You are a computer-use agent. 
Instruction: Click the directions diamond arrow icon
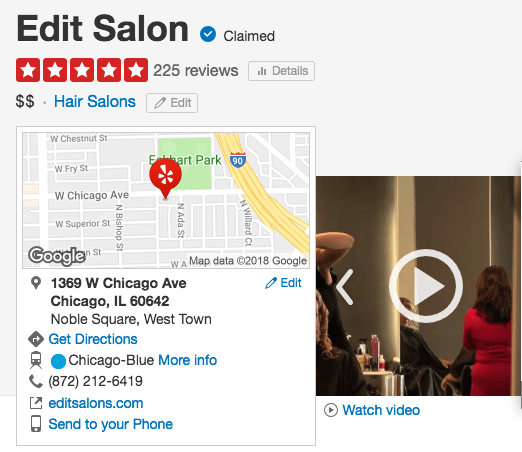click(36, 339)
